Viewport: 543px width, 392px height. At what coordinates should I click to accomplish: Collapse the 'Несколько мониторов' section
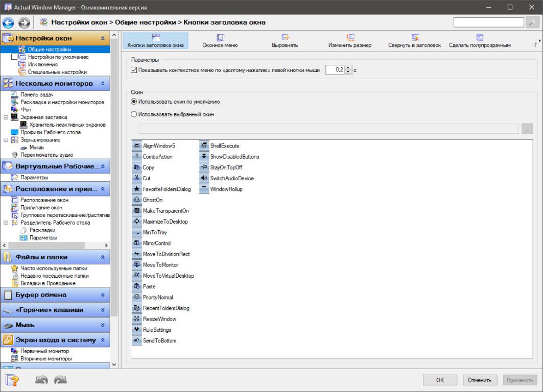click(103, 83)
